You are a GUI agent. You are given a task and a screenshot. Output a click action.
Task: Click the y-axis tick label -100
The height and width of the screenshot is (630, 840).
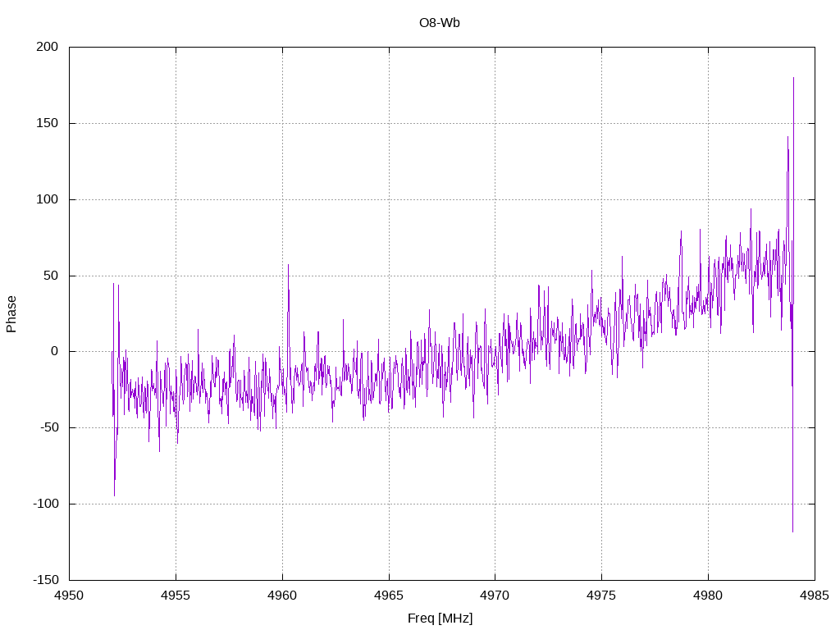click(46, 504)
